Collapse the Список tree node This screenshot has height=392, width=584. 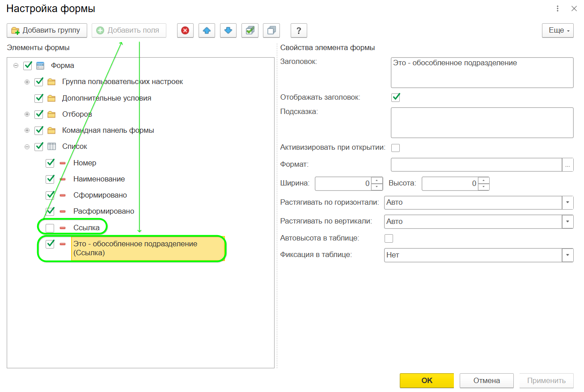27,147
